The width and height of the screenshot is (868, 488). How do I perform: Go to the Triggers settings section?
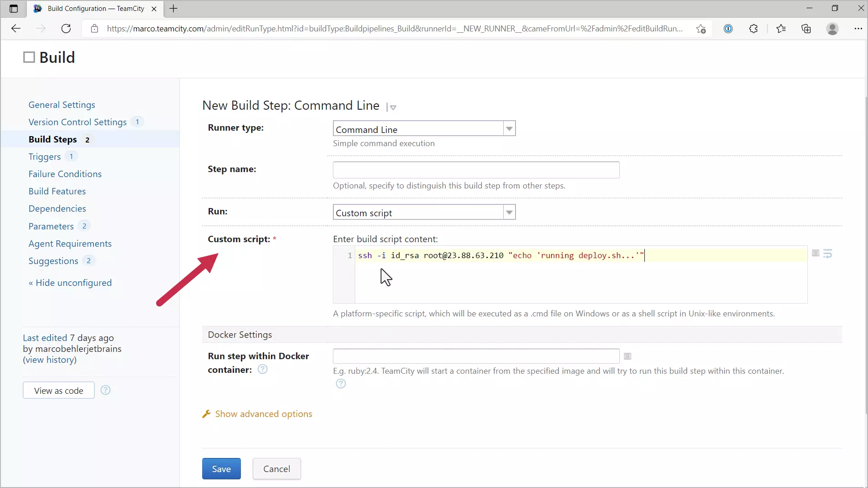tap(45, 157)
